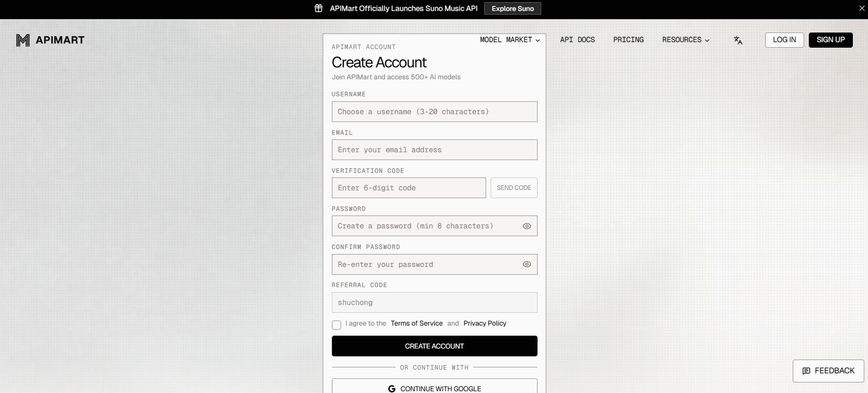Screen dimensions: 868x393
Task: Click the gift icon in announcement banner
Action: [318, 8]
